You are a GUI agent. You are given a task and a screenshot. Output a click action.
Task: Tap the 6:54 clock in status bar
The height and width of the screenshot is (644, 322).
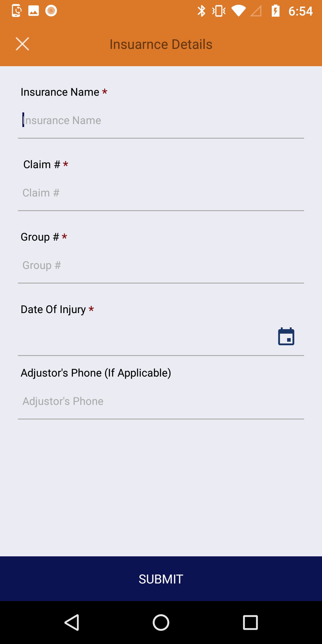[x=301, y=11]
